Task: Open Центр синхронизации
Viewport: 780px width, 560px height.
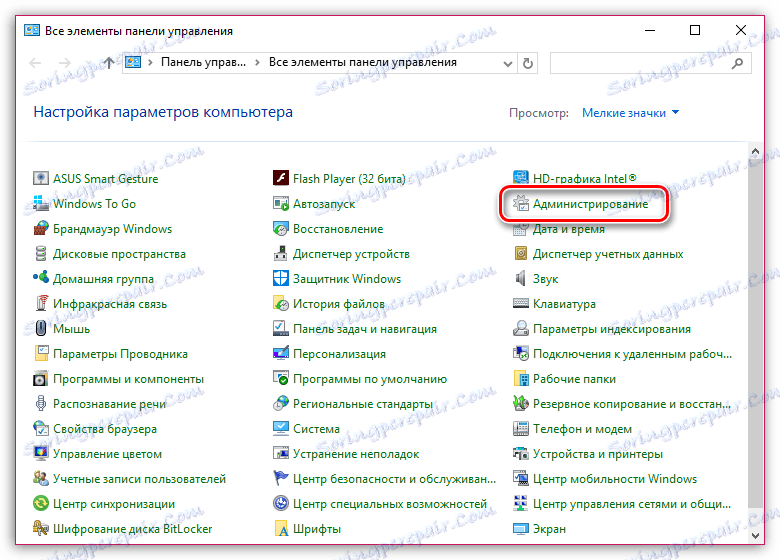Action: (x=103, y=503)
